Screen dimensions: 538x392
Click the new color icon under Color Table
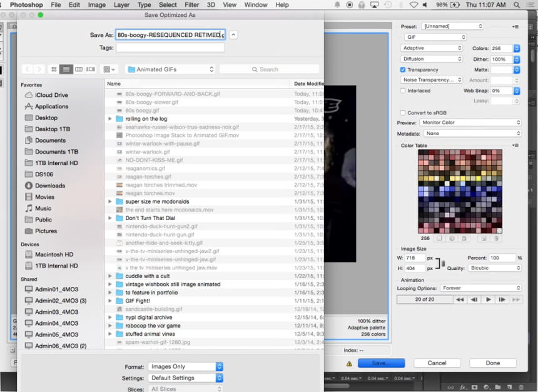point(484,238)
